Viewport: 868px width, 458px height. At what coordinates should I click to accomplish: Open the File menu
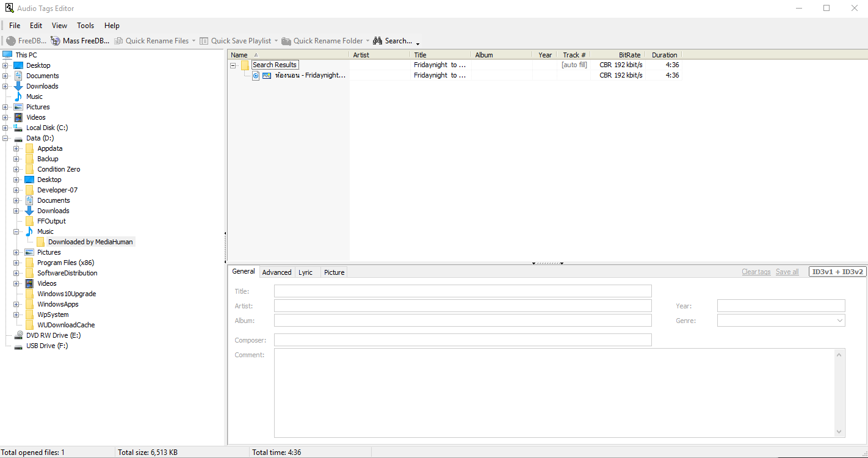[x=15, y=26]
